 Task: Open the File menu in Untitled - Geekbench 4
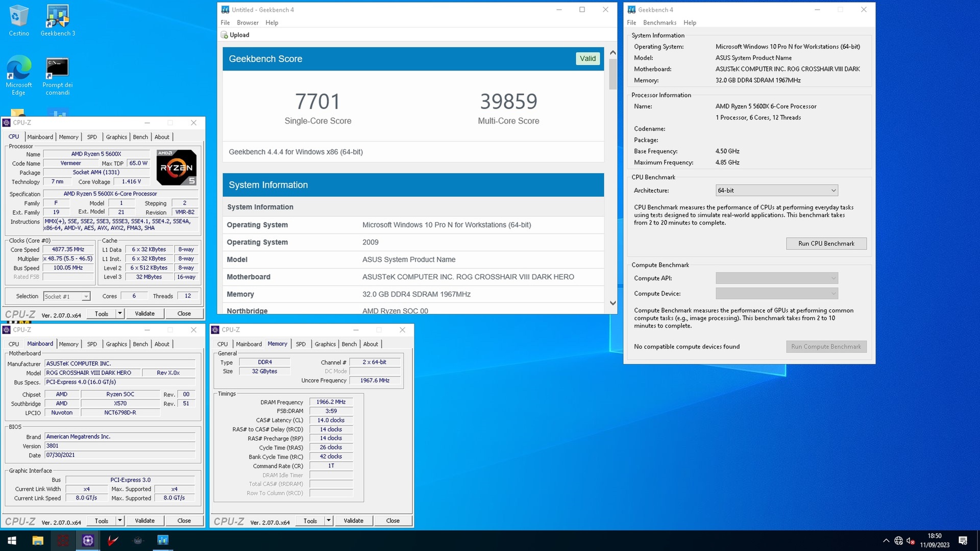(x=225, y=22)
